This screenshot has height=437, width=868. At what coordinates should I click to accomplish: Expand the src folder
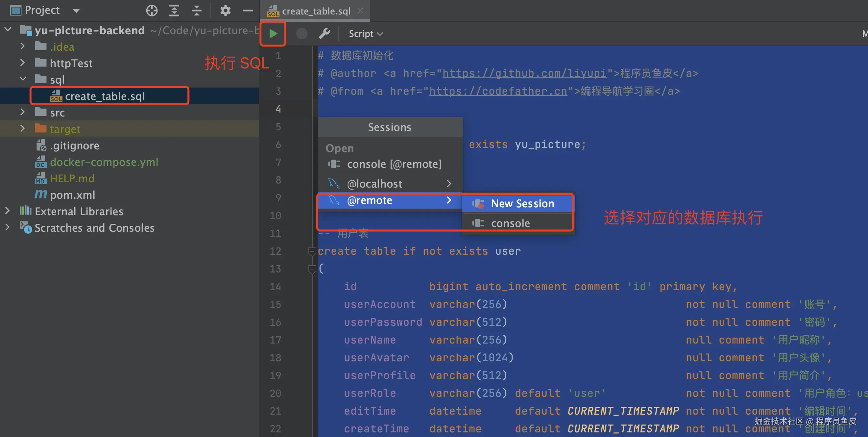tap(22, 112)
